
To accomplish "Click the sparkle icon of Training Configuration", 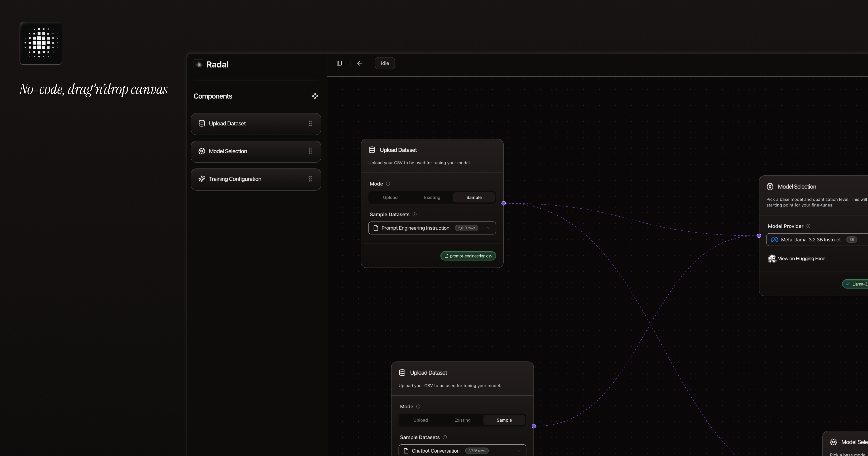I will [x=202, y=179].
